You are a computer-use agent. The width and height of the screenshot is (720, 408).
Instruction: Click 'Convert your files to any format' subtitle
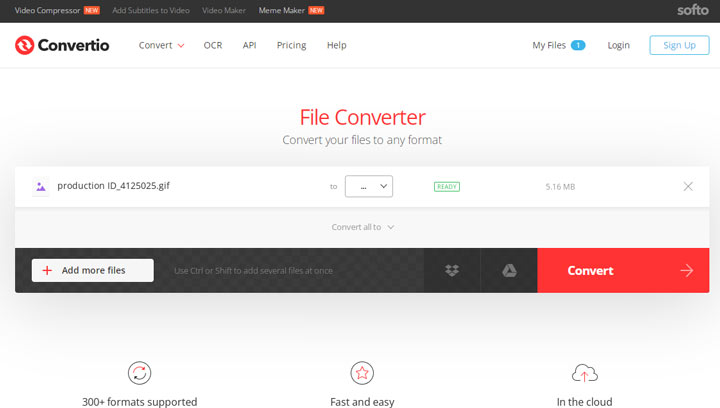click(x=362, y=140)
